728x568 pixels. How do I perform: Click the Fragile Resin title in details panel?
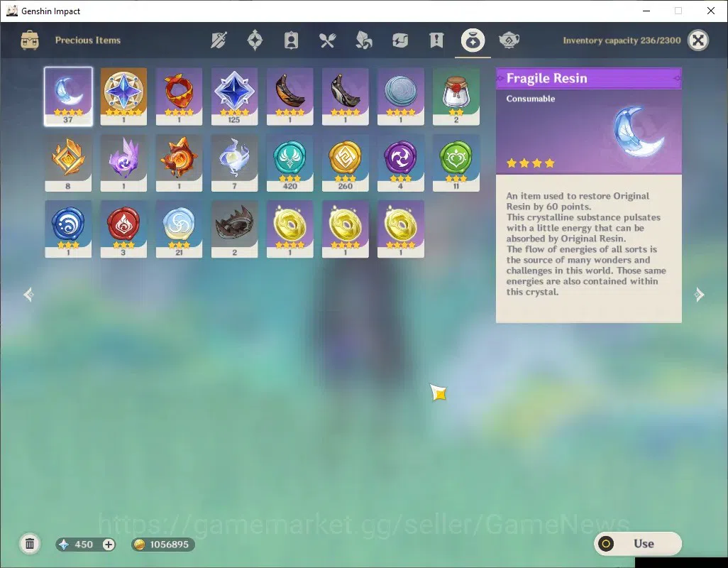coord(546,78)
